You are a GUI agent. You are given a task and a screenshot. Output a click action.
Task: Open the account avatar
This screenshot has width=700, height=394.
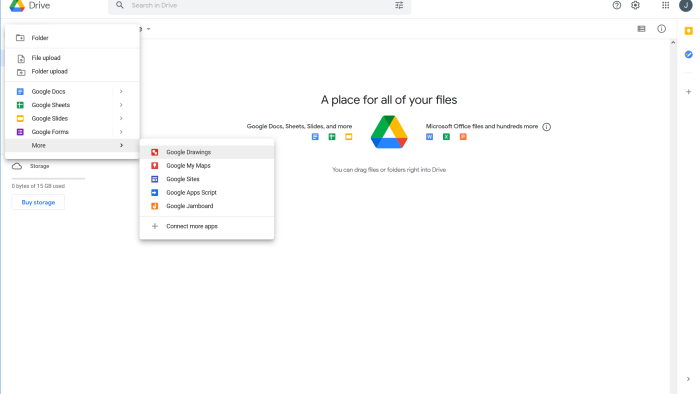[x=686, y=5]
